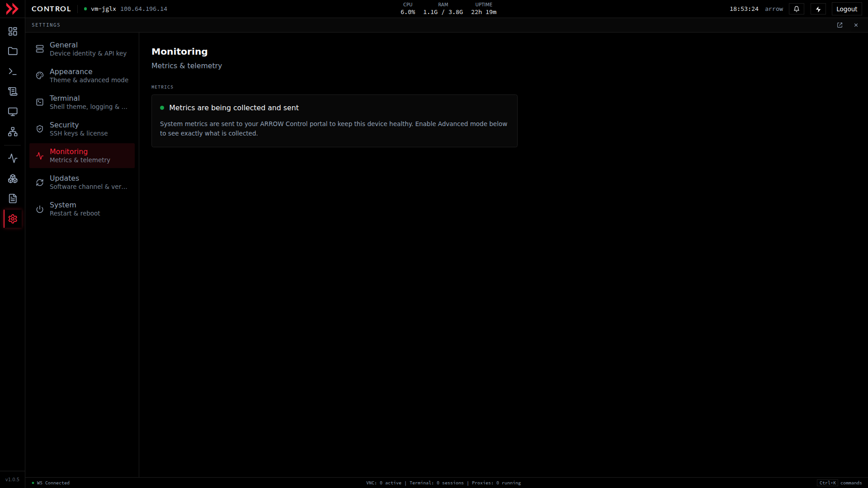The image size is (868, 488).
Task: Click 'Proxies: 0 running' status entry
Action: pyautogui.click(x=496, y=483)
